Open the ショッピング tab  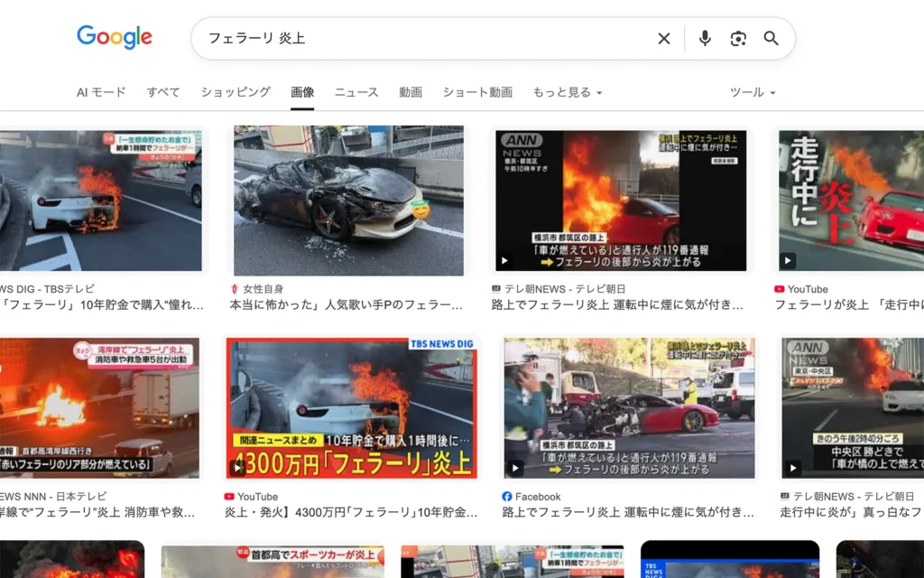[x=236, y=92]
